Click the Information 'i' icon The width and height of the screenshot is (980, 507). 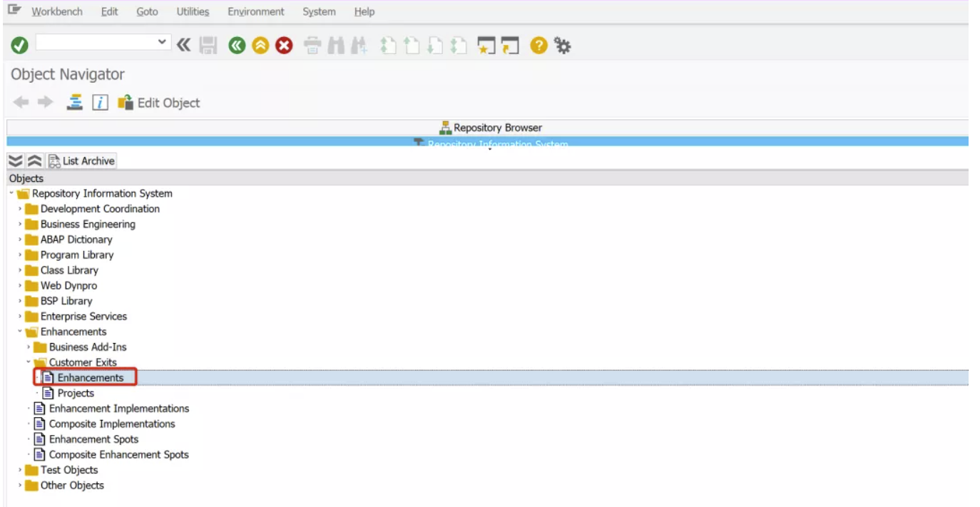pos(100,103)
